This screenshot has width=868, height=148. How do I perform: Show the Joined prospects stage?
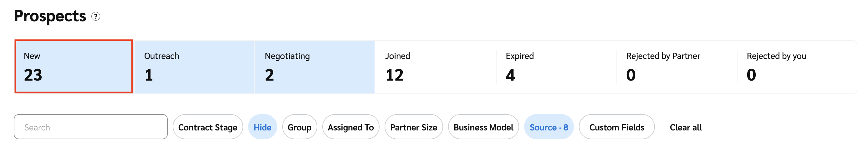coord(435,66)
